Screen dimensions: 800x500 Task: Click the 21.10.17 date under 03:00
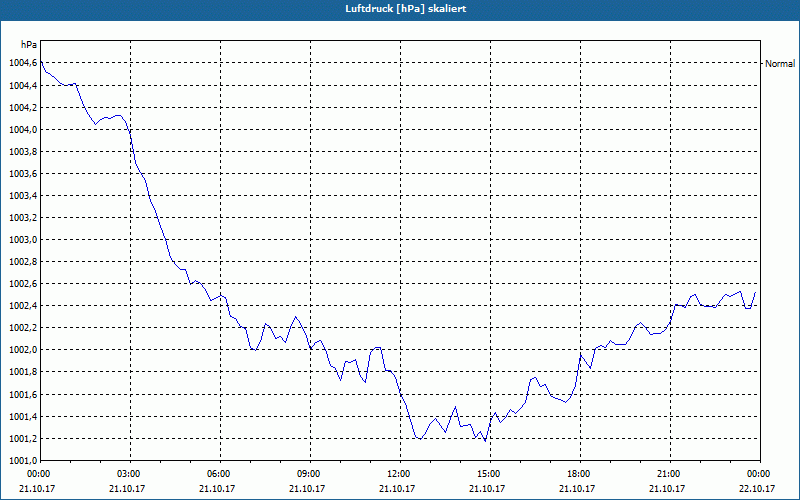tap(127, 489)
